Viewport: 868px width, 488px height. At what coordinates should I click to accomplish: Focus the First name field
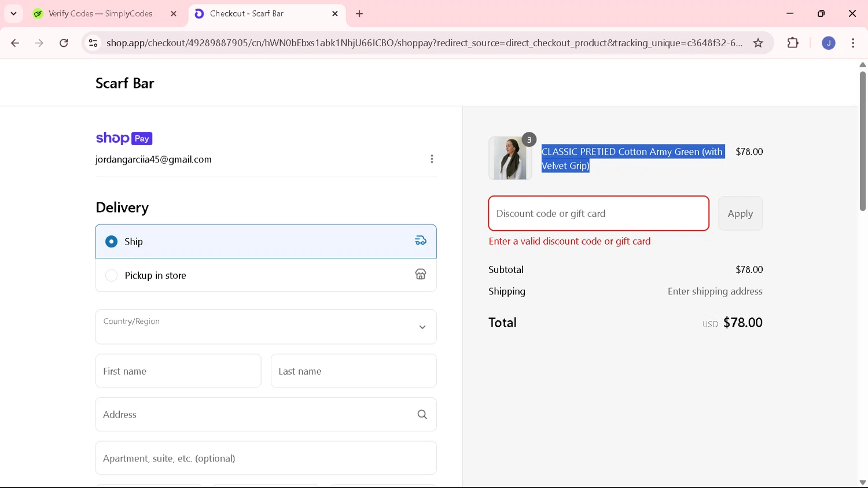(x=178, y=371)
